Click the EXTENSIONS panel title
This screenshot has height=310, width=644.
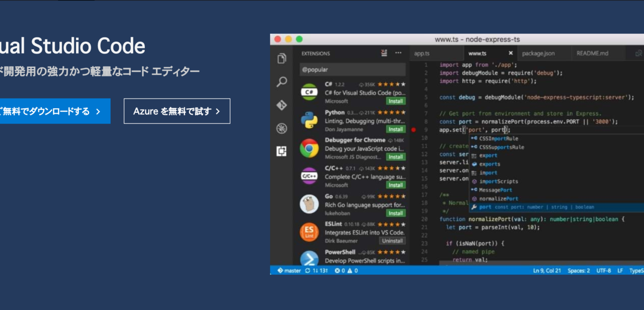pos(316,53)
